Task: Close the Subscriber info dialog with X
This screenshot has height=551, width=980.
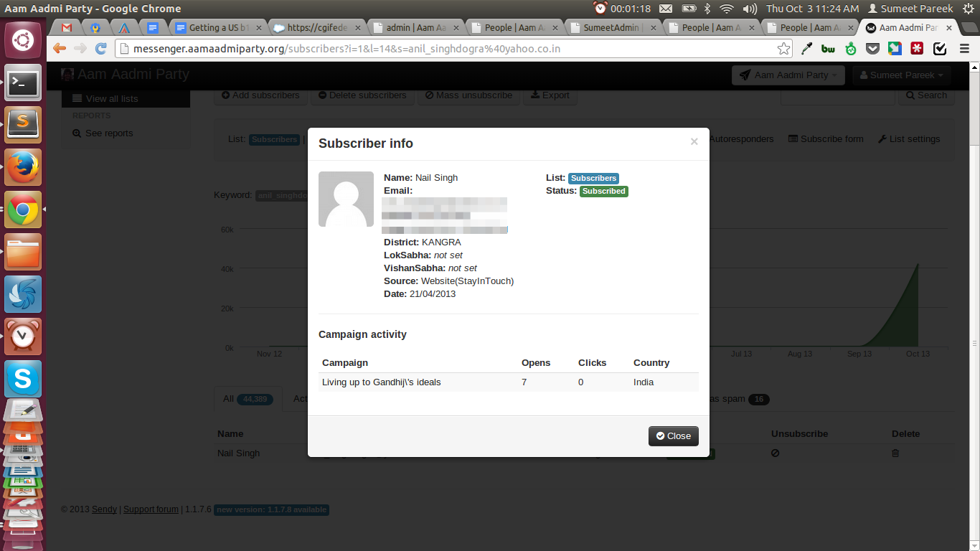Action: [694, 142]
